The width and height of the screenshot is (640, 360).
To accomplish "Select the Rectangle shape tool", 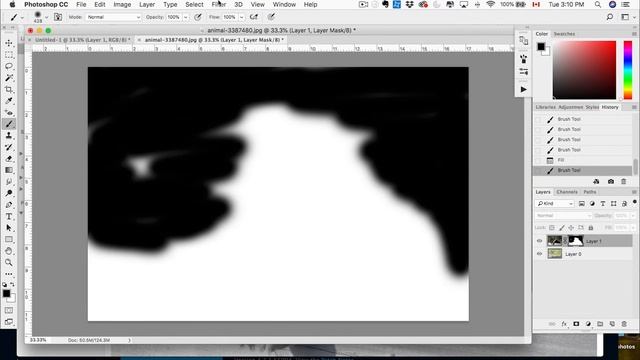I will [x=9, y=240].
